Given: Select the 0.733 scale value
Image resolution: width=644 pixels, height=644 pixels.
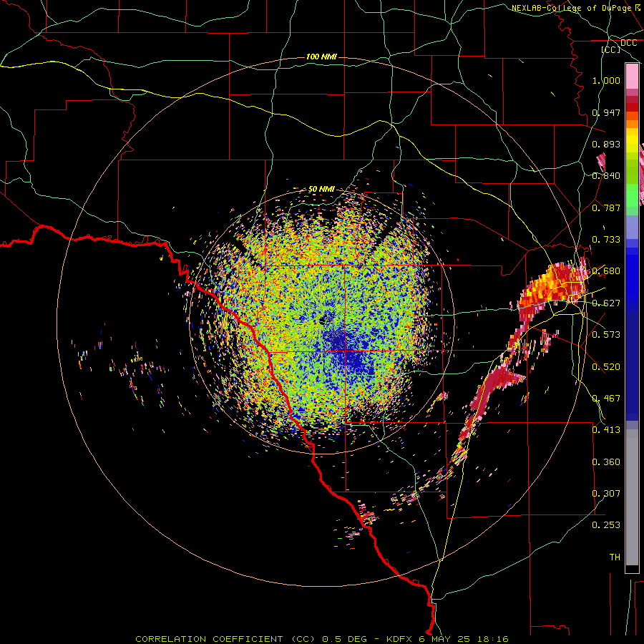Looking at the screenshot, I should pyautogui.click(x=606, y=240).
